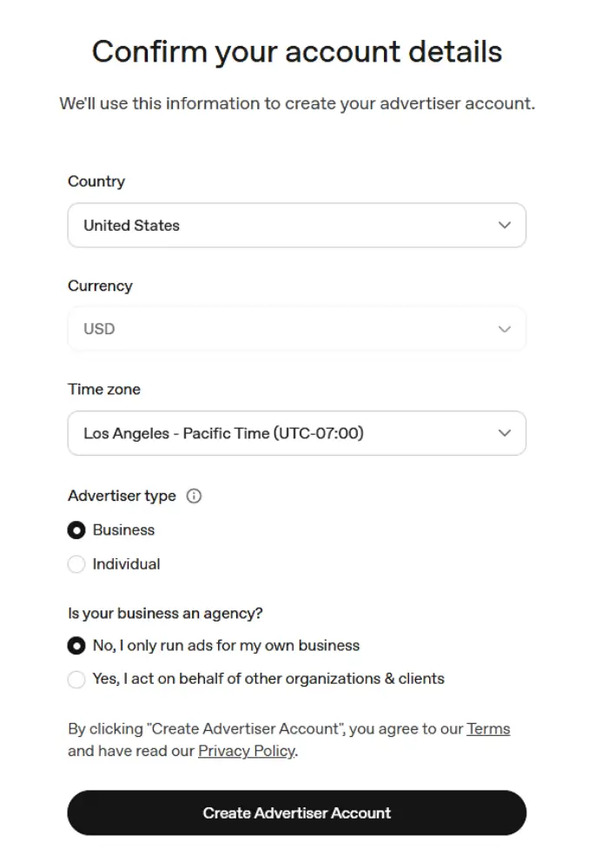The image size is (608, 868).
Task: Click the United States country field
Action: tap(297, 226)
